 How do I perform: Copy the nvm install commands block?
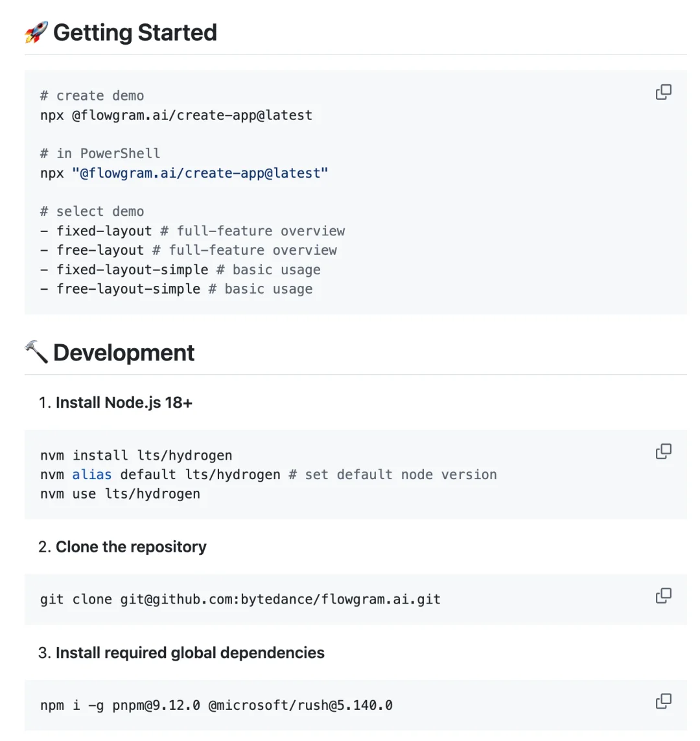pos(663,451)
